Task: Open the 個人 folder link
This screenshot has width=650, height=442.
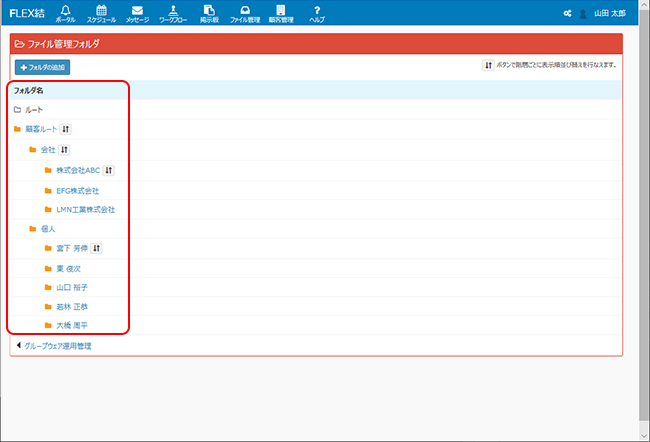Action: click(48, 229)
